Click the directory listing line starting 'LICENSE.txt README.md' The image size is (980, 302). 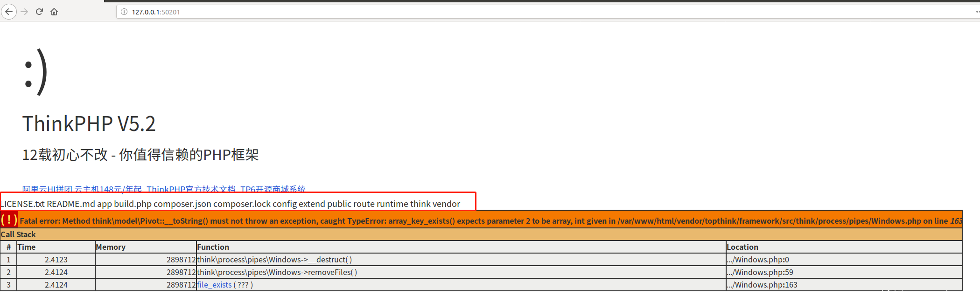point(231,204)
